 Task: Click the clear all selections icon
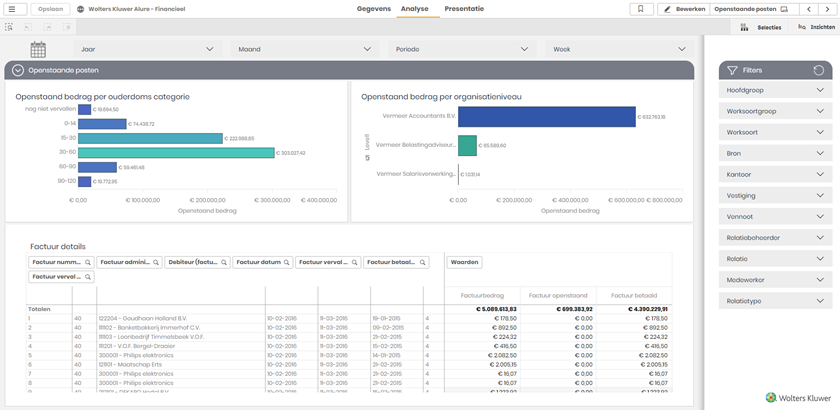click(66, 26)
